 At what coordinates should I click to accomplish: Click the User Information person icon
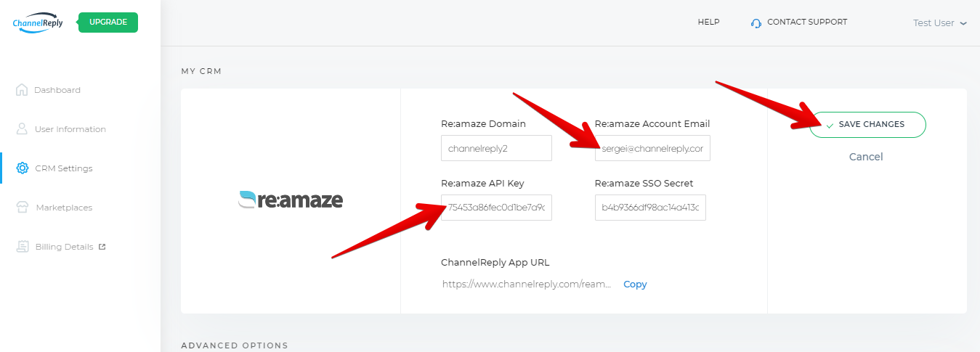click(x=22, y=129)
